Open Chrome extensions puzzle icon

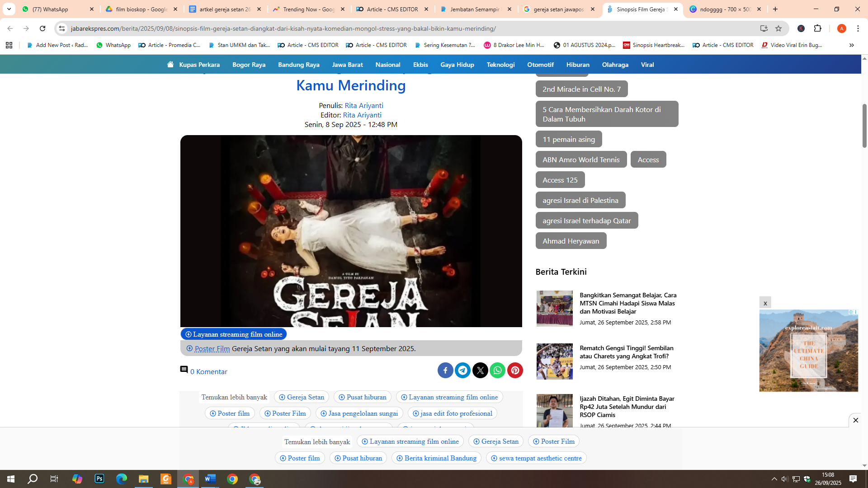(x=817, y=28)
